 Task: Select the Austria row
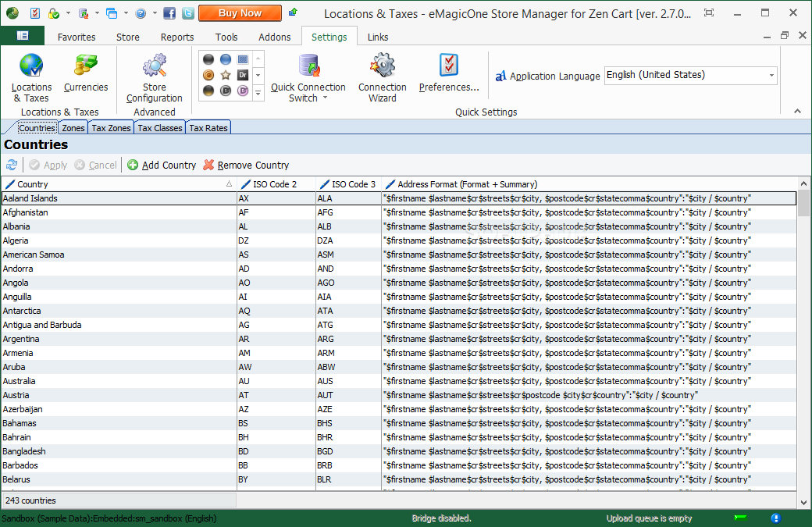pyautogui.click(x=399, y=395)
